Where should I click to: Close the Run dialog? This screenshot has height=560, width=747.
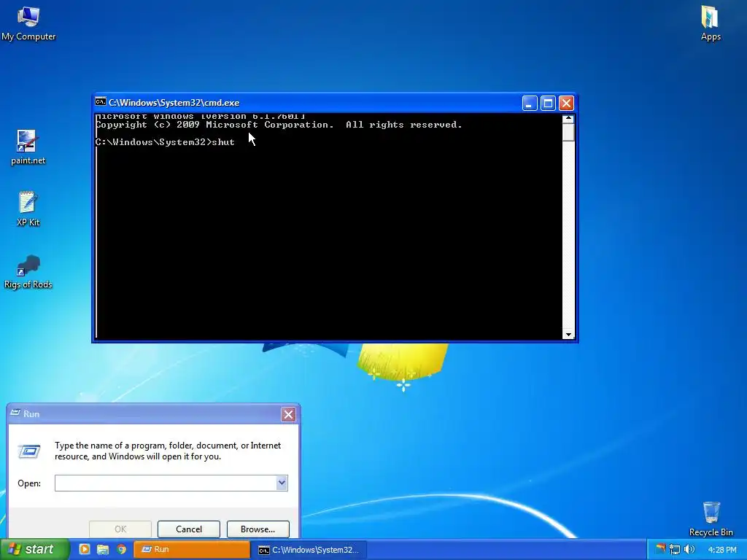click(288, 414)
